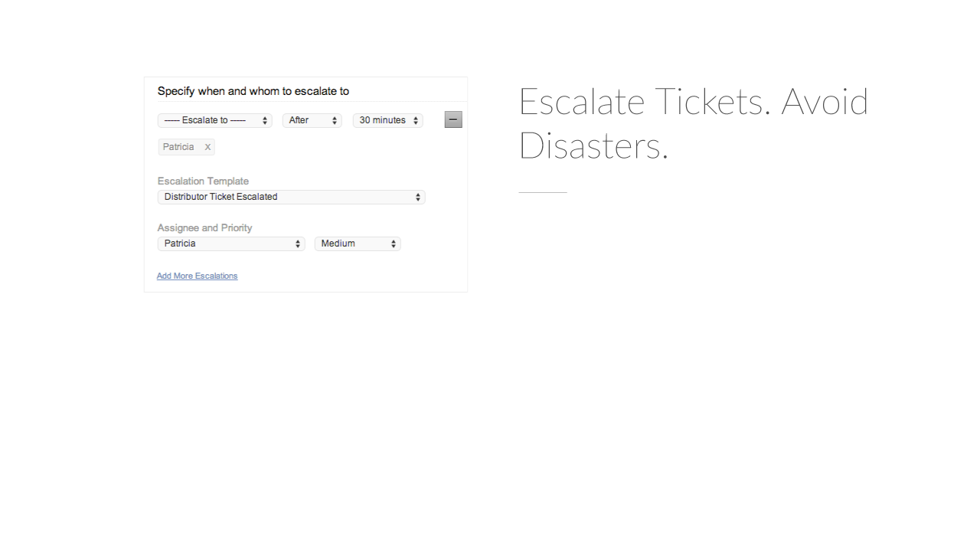Screen dimensions: 980x536
Task: Remove Patricia using the x on her tag
Action: pos(207,147)
